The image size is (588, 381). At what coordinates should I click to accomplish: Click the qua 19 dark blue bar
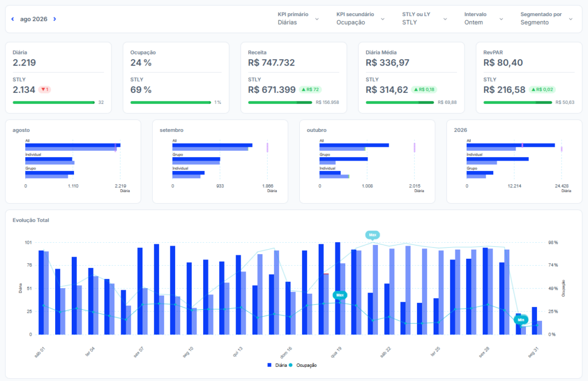coord(338,289)
